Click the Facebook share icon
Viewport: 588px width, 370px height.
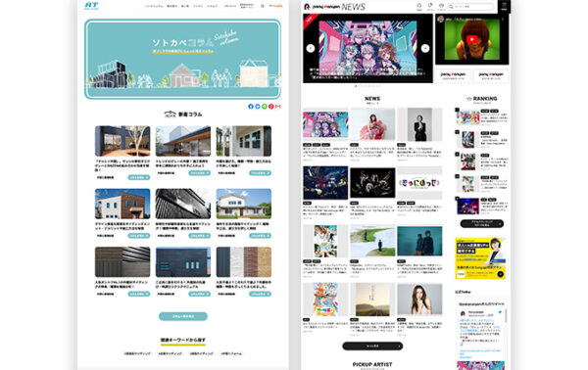click(x=251, y=107)
